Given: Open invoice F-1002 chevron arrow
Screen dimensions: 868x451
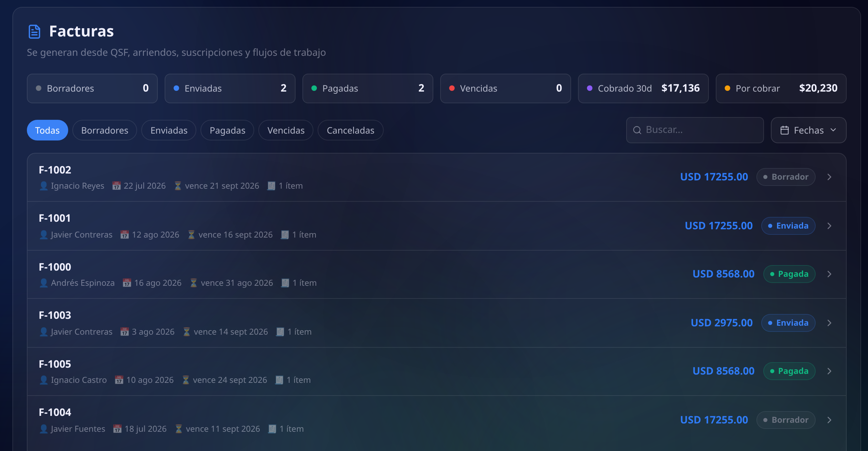Looking at the screenshot, I should point(829,177).
